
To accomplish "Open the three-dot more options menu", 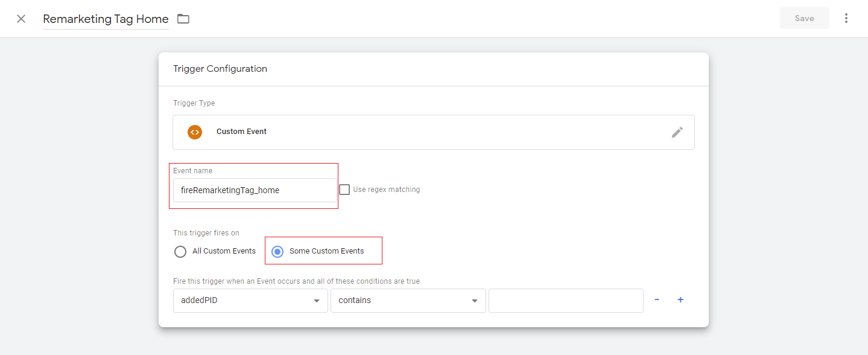I will [x=846, y=18].
